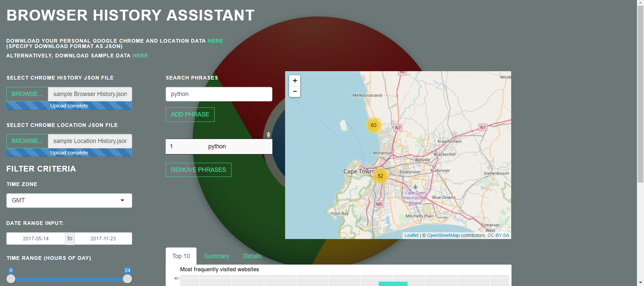Switch to the Top 10 tab
644x286 pixels.
(x=181, y=256)
